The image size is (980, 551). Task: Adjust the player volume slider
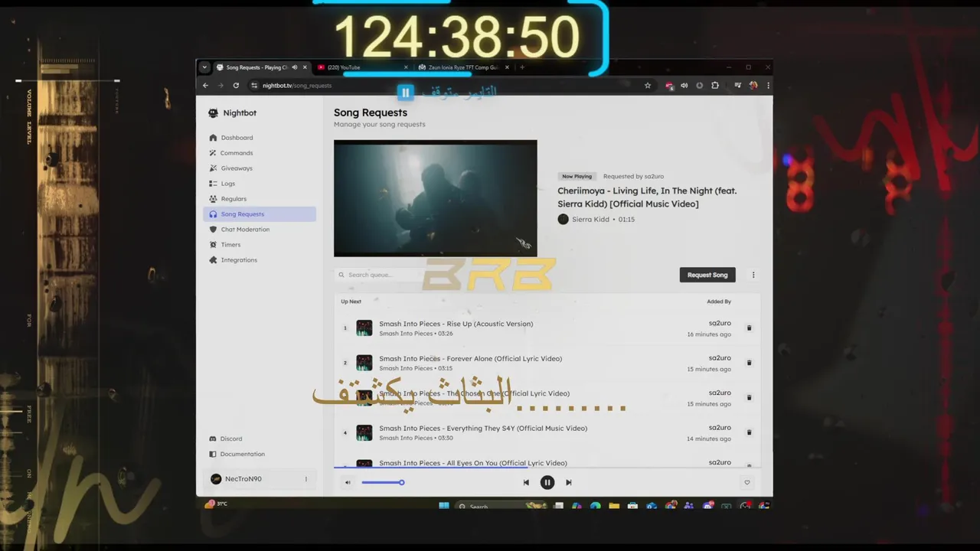pos(383,483)
